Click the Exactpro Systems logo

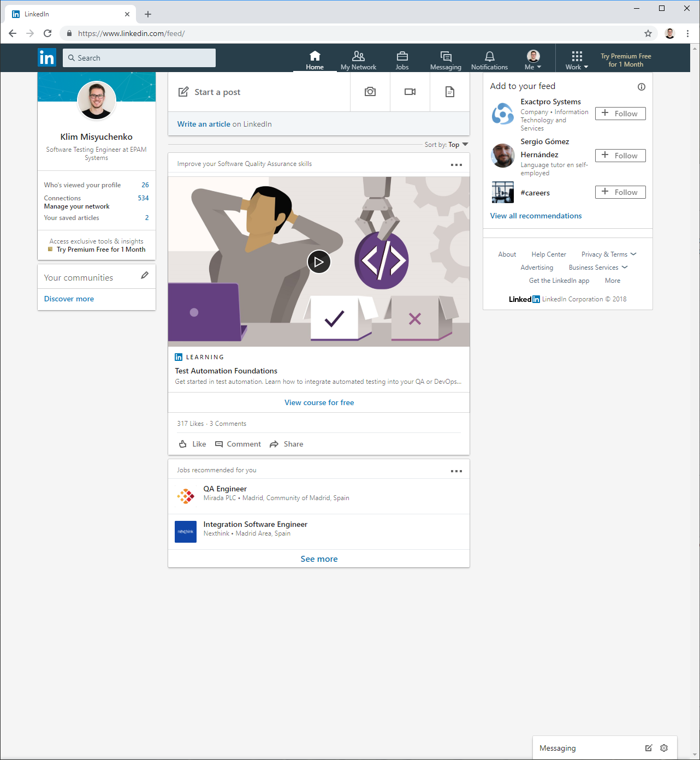pyautogui.click(x=502, y=114)
